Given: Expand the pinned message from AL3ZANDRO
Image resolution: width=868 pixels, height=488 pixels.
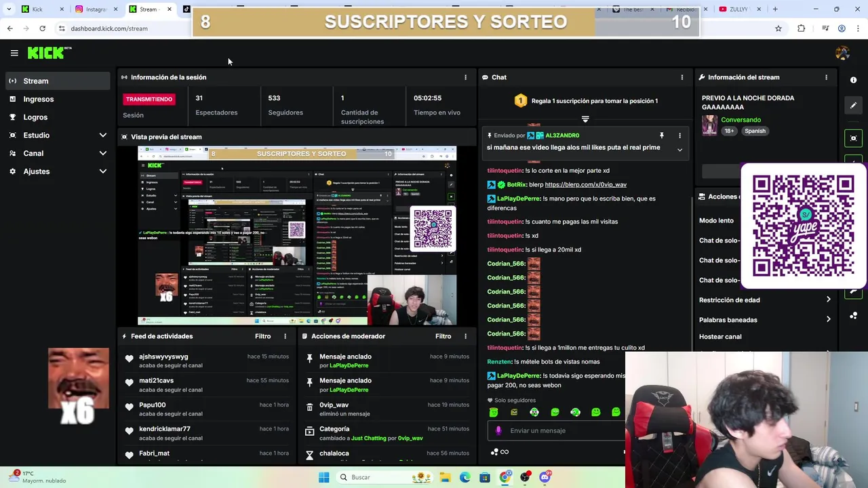Looking at the screenshot, I should (679, 150).
